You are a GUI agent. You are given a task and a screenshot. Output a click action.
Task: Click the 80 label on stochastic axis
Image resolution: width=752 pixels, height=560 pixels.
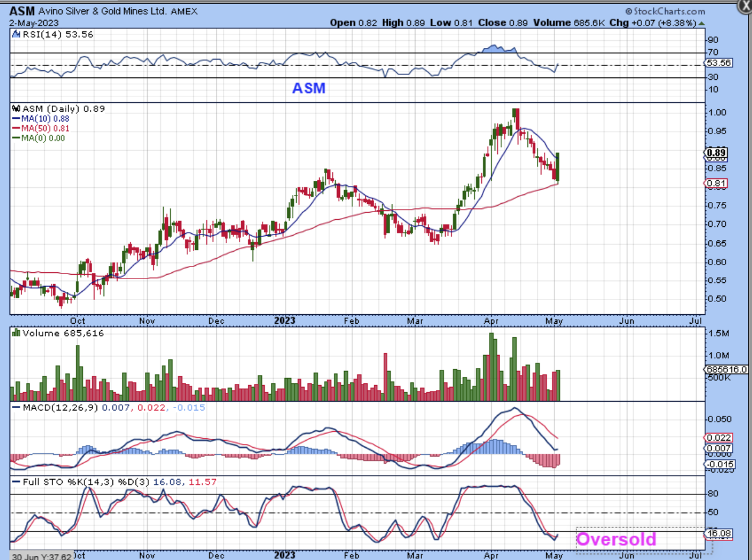click(713, 494)
